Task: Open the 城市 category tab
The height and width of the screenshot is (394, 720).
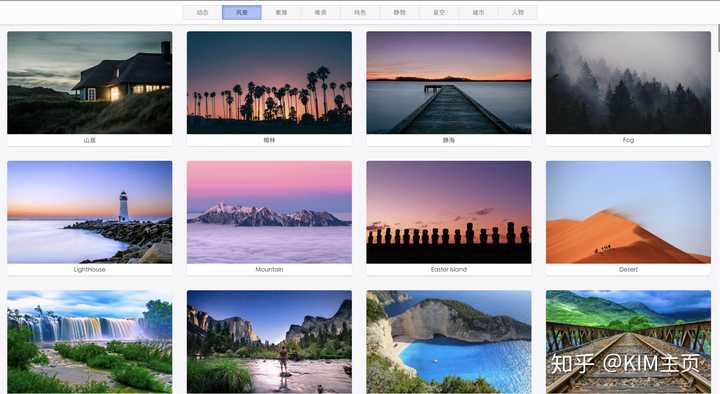Action: [x=478, y=12]
